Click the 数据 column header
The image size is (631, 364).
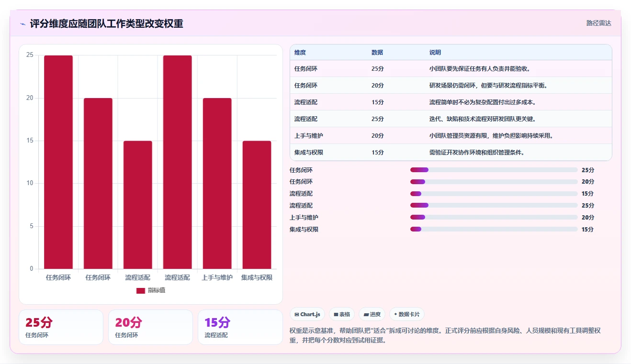[377, 52]
